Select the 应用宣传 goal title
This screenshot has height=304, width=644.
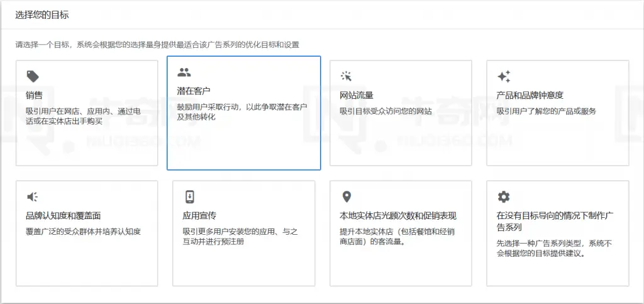point(199,216)
